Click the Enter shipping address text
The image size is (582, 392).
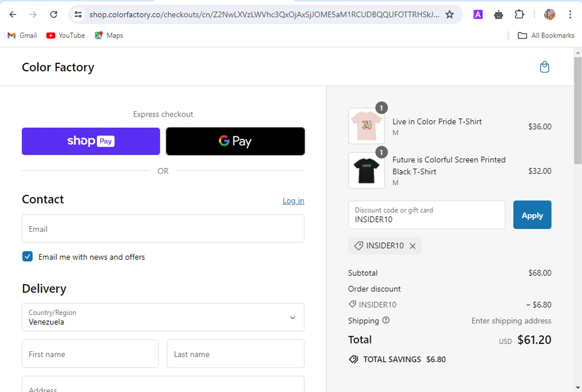(511, 321)
